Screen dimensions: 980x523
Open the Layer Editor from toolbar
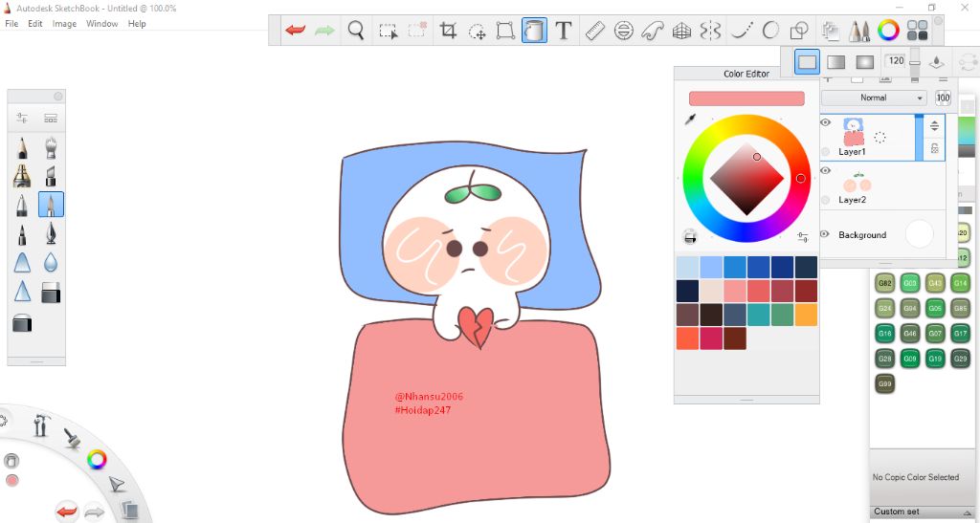click(831, 30)
